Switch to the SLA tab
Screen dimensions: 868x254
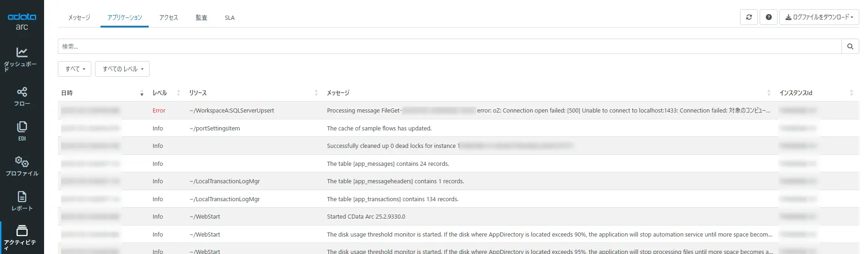pos(230,18)
